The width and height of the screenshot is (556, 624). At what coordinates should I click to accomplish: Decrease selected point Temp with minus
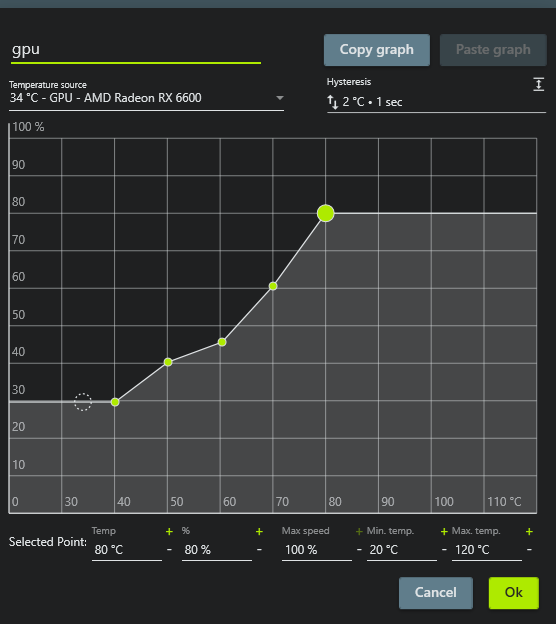coord(169,550)
